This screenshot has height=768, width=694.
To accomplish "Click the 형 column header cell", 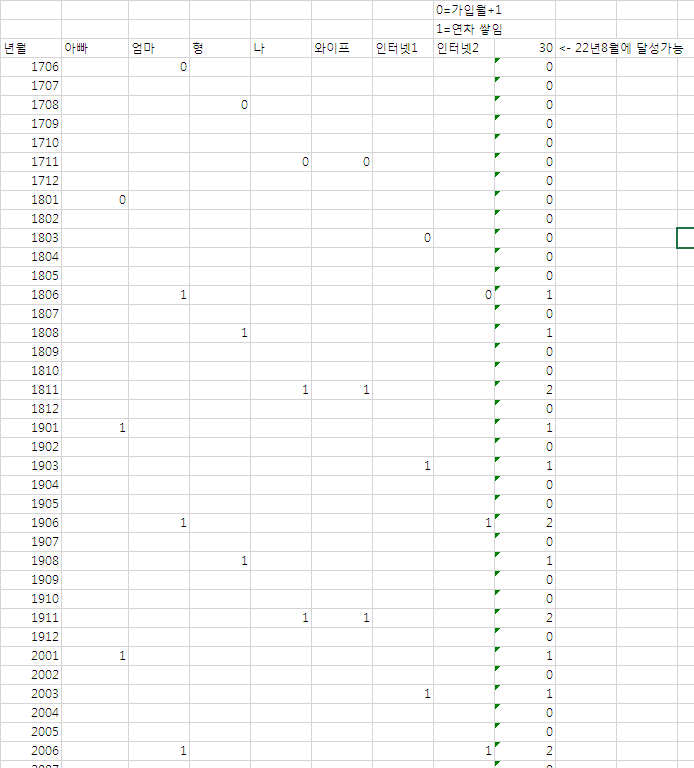I will pyautogui.click(x=219, y=48).
